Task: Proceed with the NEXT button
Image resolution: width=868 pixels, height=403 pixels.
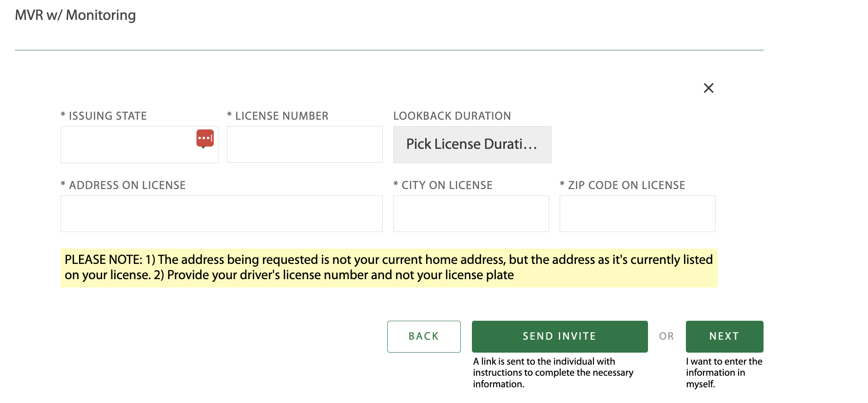Action: tap(724, 336)
